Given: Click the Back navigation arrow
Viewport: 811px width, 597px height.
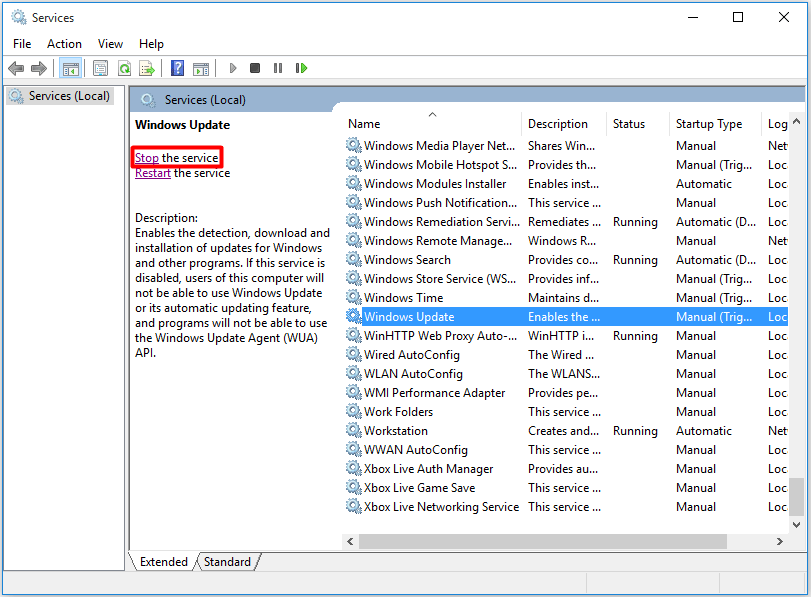Looking at the screenshot, I should coord(16,68).
